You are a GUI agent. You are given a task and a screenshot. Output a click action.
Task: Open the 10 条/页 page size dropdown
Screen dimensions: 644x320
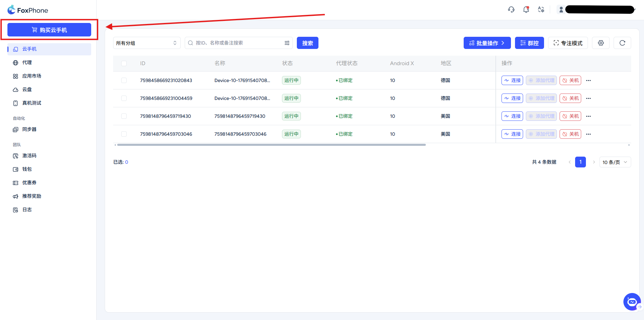(615, 162)
